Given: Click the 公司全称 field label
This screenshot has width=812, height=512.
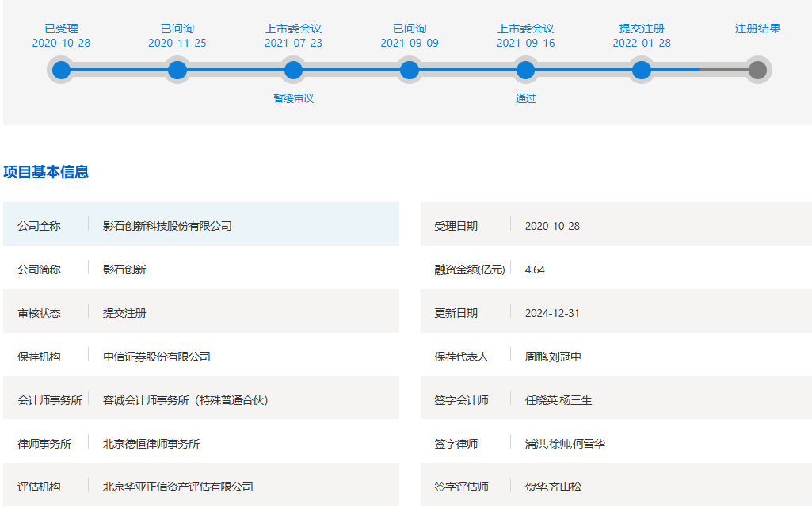Looking at the screenshot, I should [39, 226].
